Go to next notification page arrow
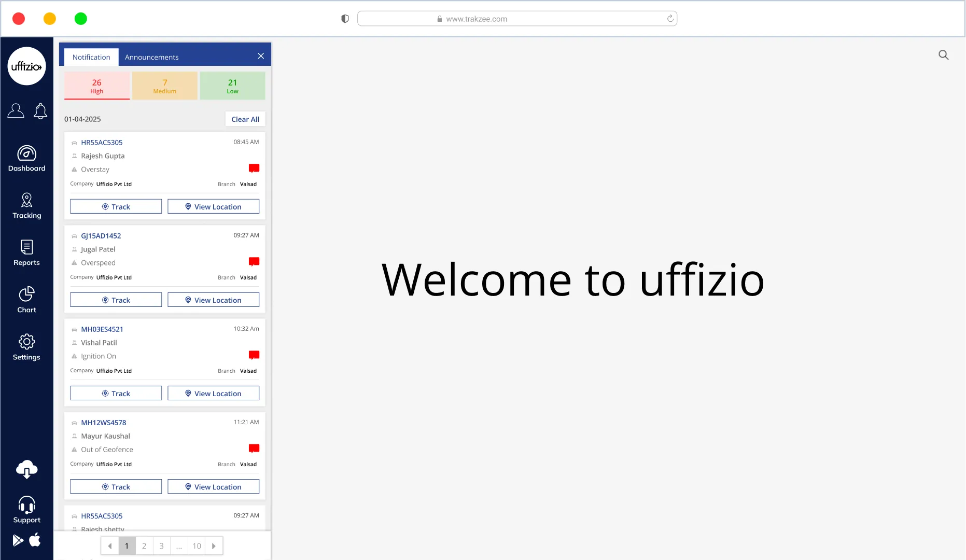Viewport: 966px width, 560px height. 214,546
